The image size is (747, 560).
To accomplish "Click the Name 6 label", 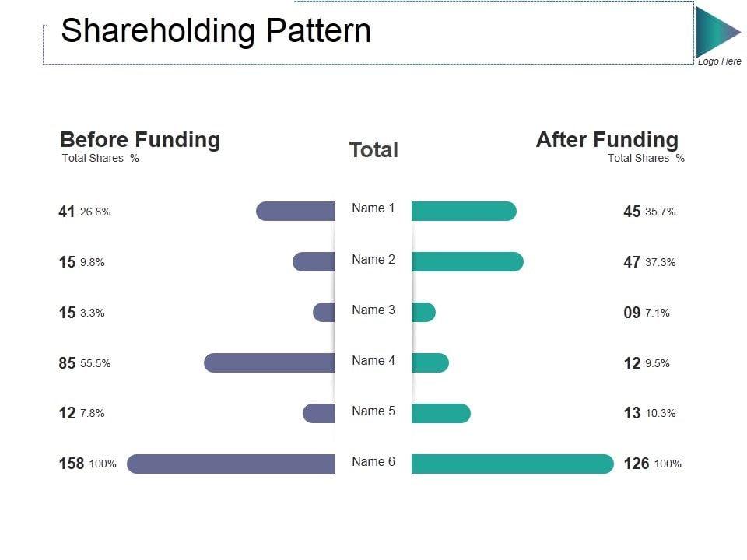I will (373, 462).
